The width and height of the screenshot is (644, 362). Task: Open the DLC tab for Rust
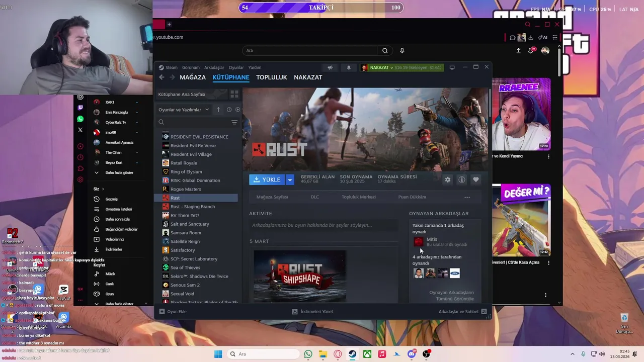pyautogui.click(x=315, y=197)
